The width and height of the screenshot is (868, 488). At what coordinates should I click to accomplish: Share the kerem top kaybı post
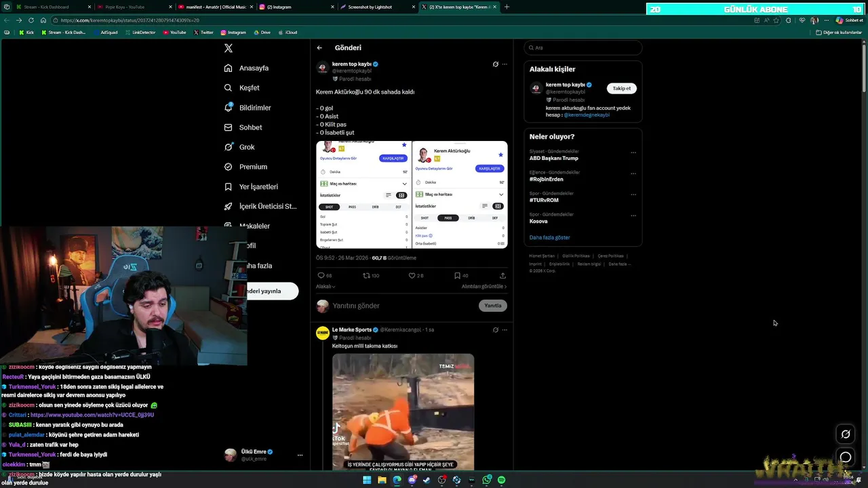(x=502, y=276)
